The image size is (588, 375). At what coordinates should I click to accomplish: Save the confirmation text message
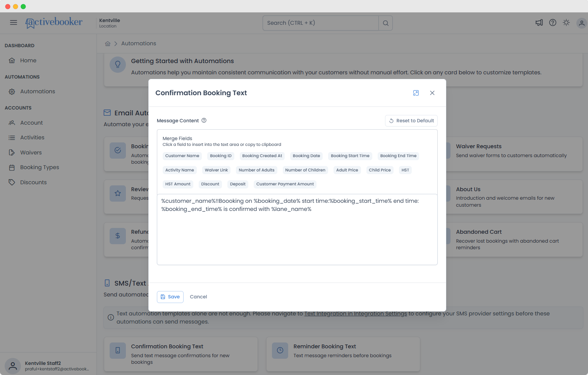(x=170, y=297)
